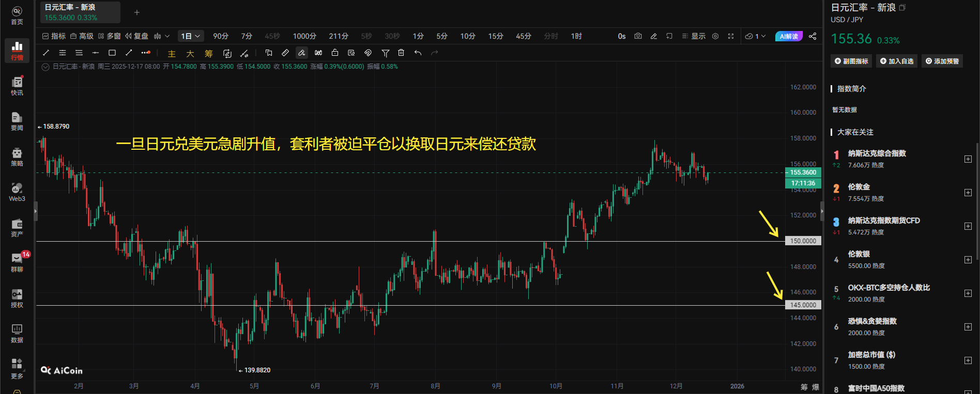Add 伦敦金 to watchlist plus
The height and width of the screenshot is (394, 980).
(968, 193)
